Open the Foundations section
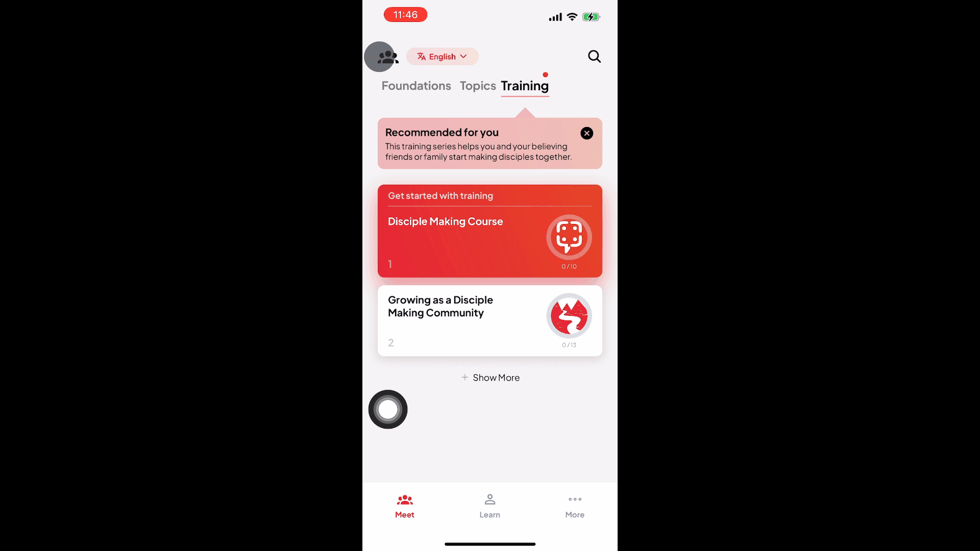This screenshot has height=551, width=980. (x=416, y=85)
